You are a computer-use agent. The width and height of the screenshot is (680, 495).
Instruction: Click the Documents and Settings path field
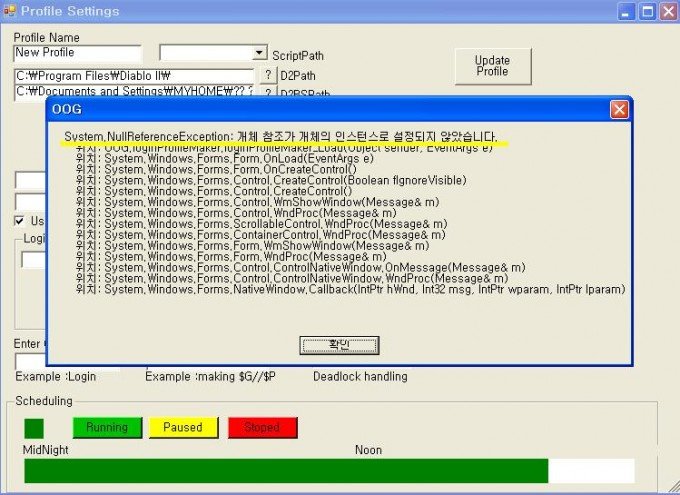pyautogui.click(x=134, y=91)
